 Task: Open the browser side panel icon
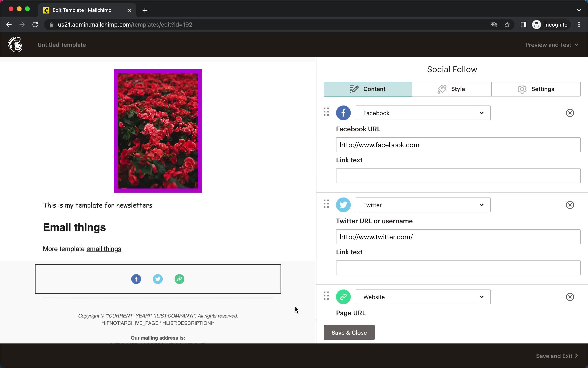523,25
